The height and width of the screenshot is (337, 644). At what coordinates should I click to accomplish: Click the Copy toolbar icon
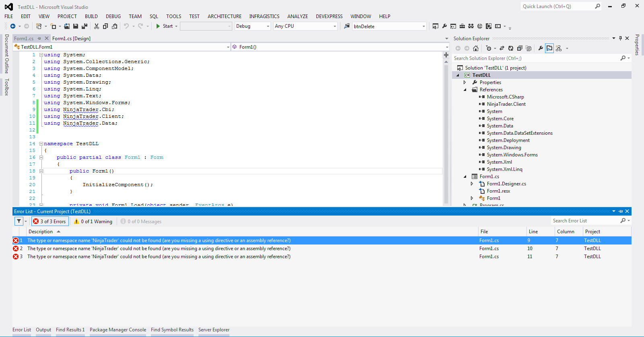[x=105, y=26]
